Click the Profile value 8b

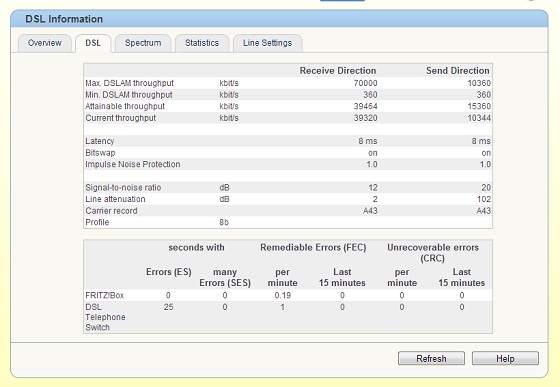coord(224,222)
